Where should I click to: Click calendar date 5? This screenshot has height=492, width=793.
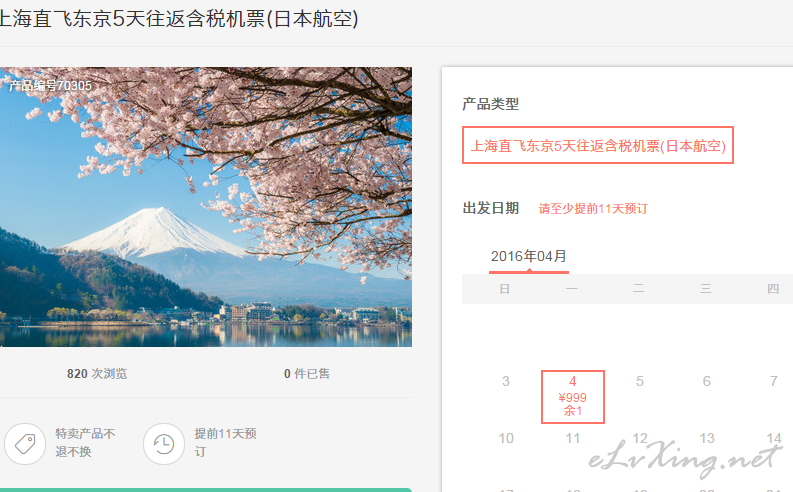coord(640,381)
